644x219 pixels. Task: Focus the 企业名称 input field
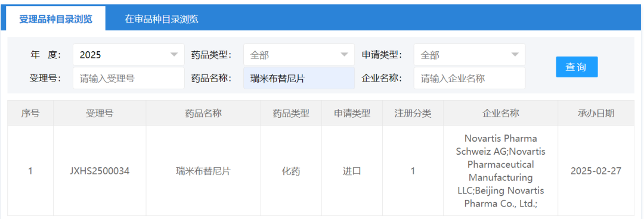pyautogui.click(x=469, y=78)
